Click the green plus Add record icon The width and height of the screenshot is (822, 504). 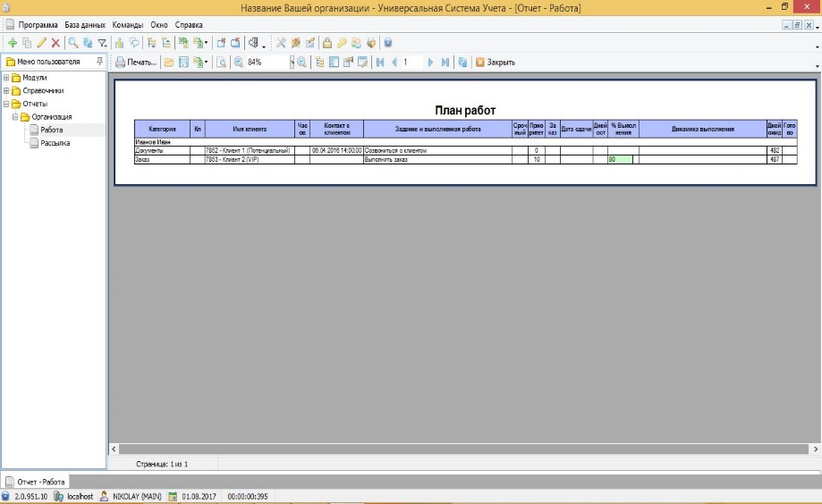click(x=12, y=43)
